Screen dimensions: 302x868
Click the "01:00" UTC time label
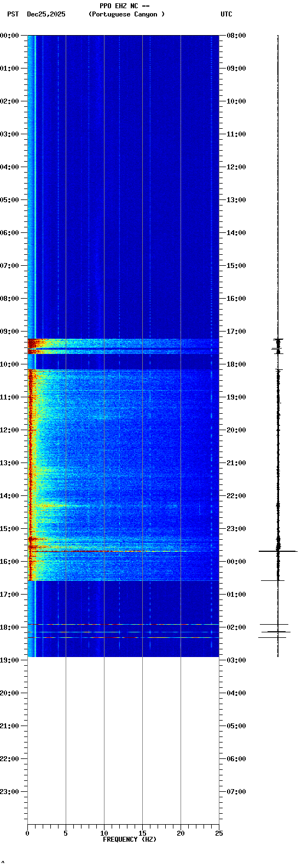[x=236, y=595]
